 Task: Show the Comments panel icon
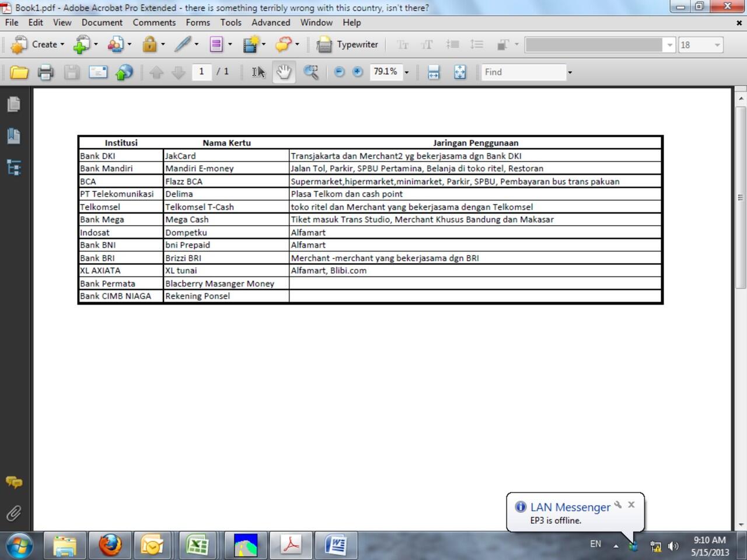pyautogui.click(x=14, y=482)
